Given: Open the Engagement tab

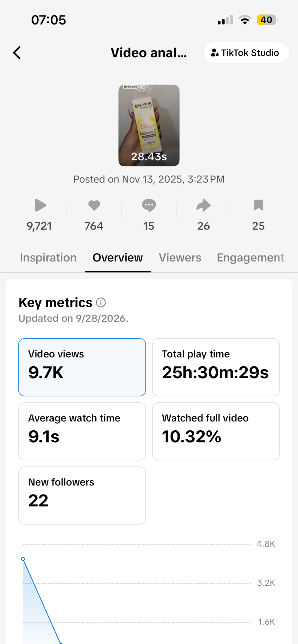Looking at the screenshot, I should [251, 258].
